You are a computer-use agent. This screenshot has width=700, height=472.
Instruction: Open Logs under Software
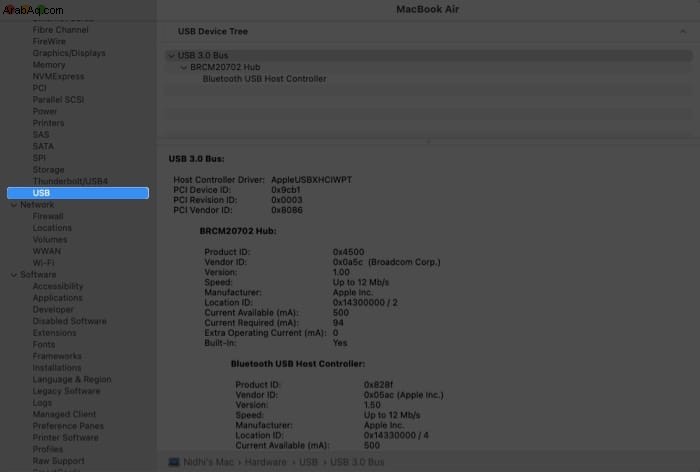[42, 402]
